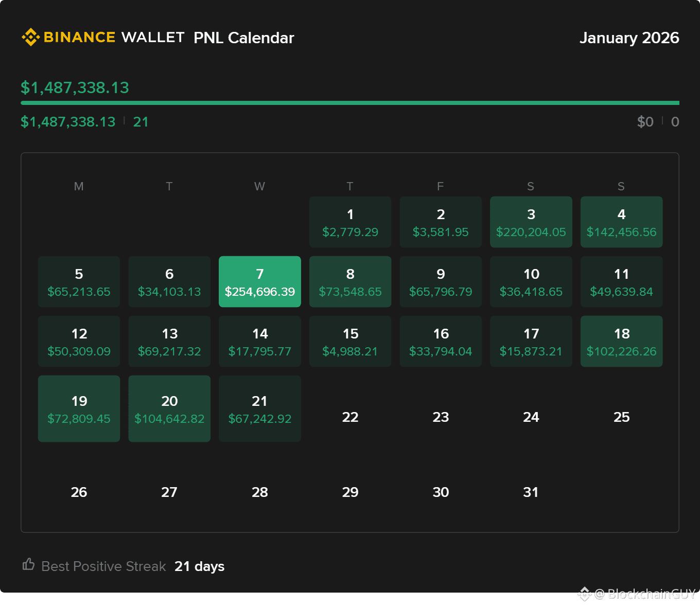Click the 21 positive days counter

[x=141, y=122]
